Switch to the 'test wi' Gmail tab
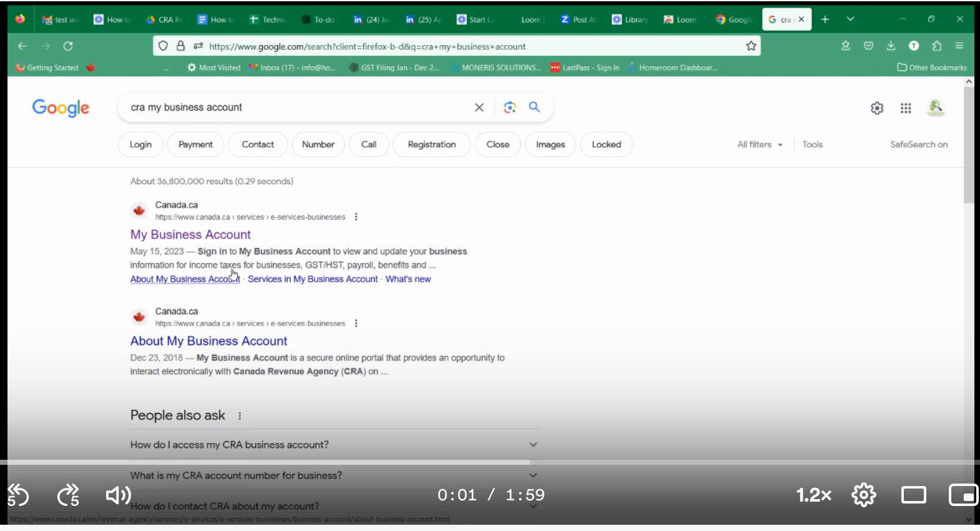This screenshot has width=980, height=531. click(x=60, y=19)
